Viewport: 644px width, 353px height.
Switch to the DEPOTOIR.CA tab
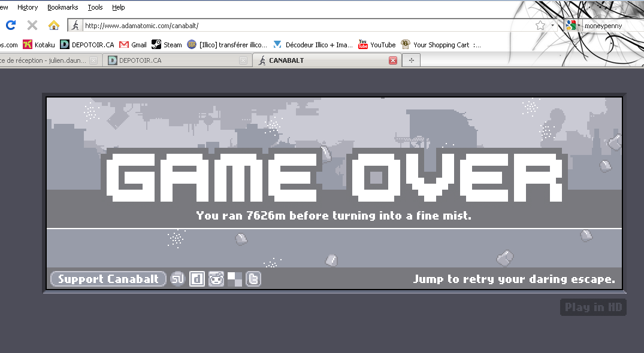pyautogui.click(x=177, y=60)
